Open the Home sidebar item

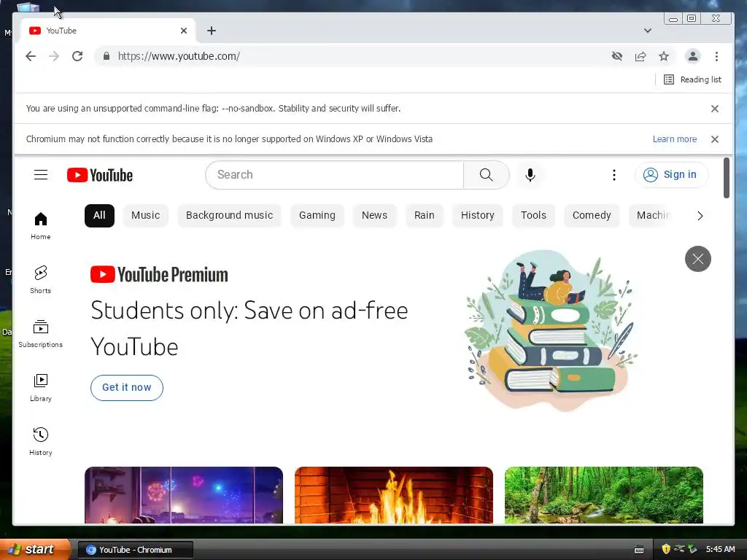[x=41, y=226]
